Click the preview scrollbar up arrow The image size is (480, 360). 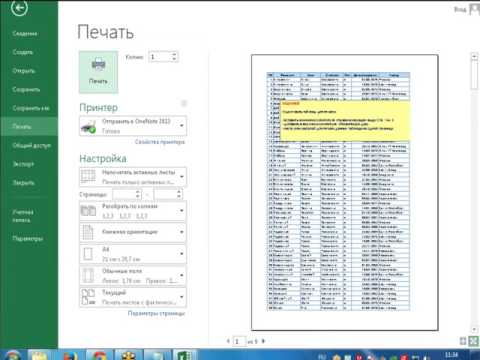(x=474, y=56)
